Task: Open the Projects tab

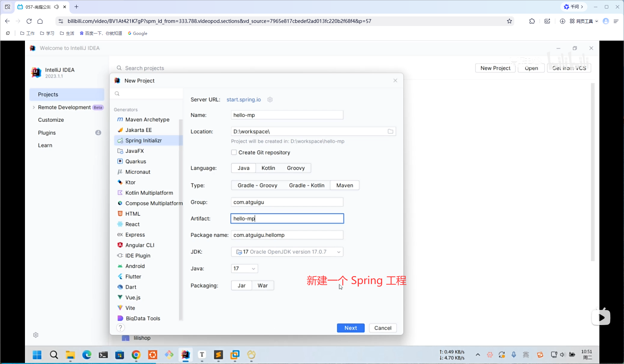Action: coord(67,95)
